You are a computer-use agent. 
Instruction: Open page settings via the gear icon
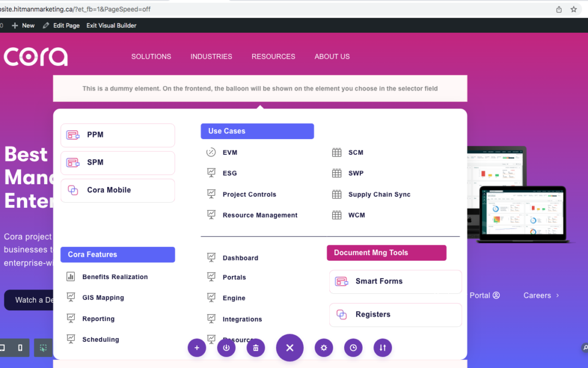click(x=323, y=348)
